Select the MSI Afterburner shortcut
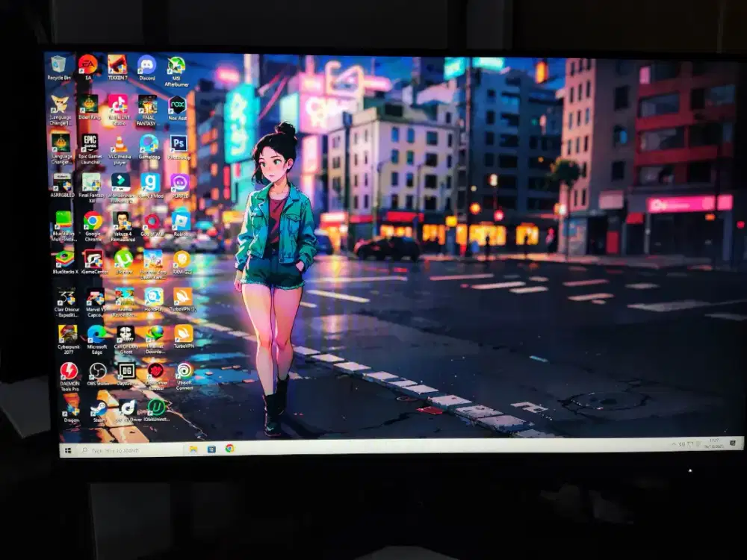Image resolution: width=747 pixels, height=560 pixels. pyautogui.click(x=176, y=66)
